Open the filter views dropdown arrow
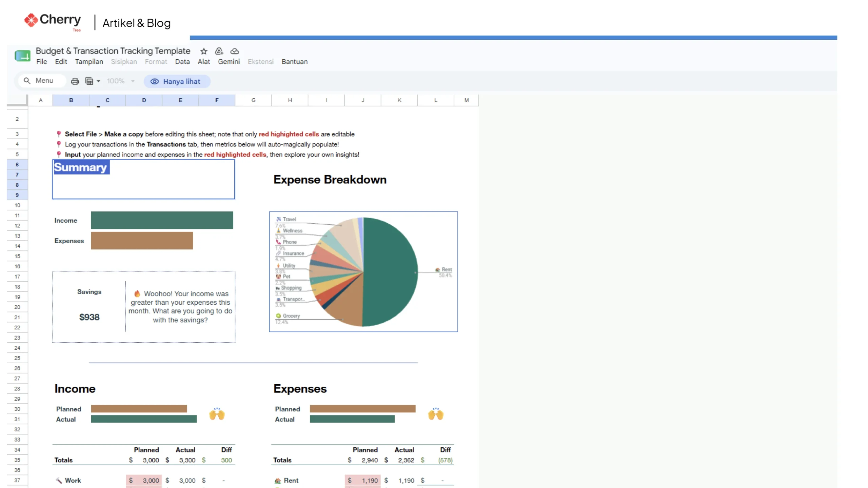The image size is (868, 488). (x=98, y=81)
